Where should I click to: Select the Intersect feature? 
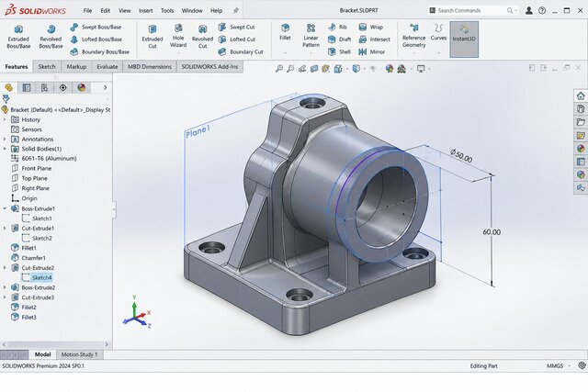pyautogui.click(x=375, y=39)
